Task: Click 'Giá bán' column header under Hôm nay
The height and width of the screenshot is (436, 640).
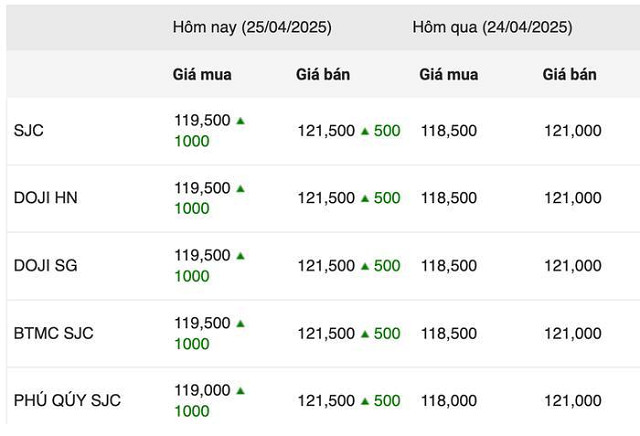Action: pyautogui.click(x=323, y=74)
